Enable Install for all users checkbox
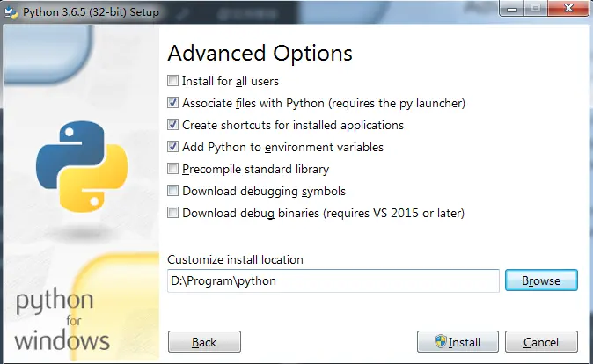593x364 pixels. click(172, 81)
